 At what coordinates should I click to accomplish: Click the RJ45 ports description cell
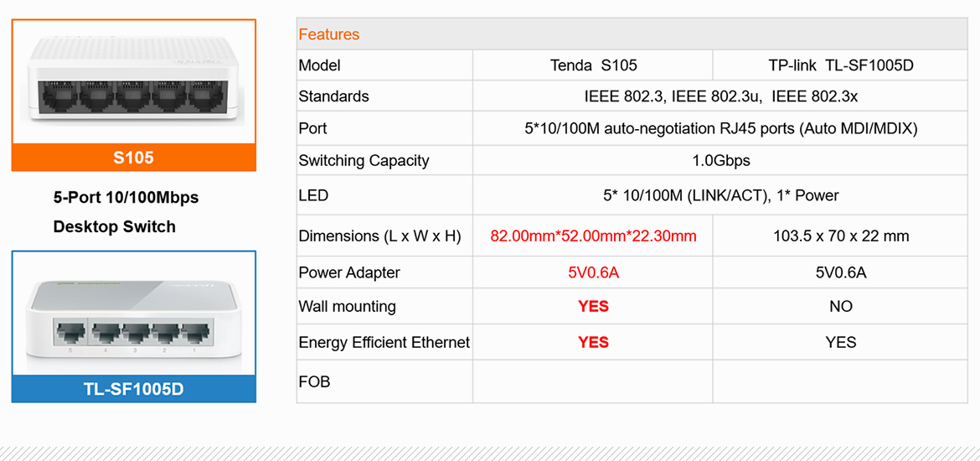click(720, 128)
